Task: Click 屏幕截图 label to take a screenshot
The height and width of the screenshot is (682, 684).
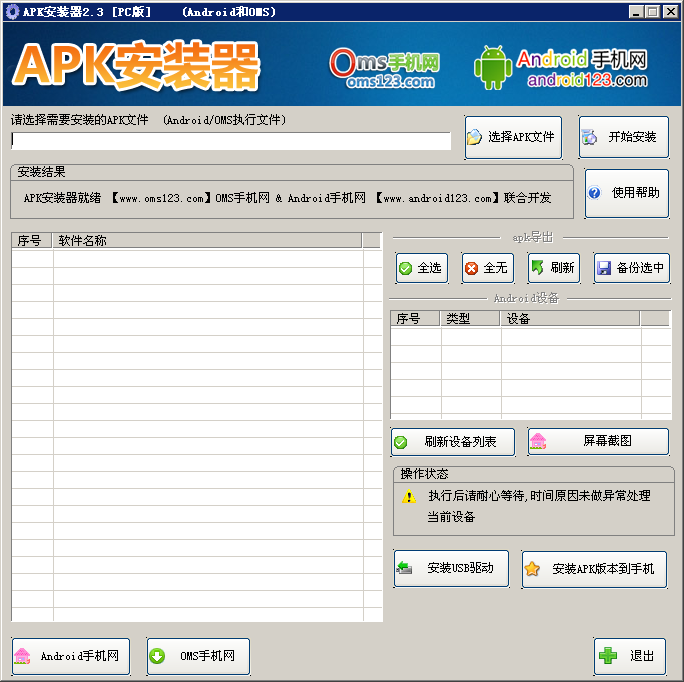Action: pyautogui.click(x=607, y=441)
